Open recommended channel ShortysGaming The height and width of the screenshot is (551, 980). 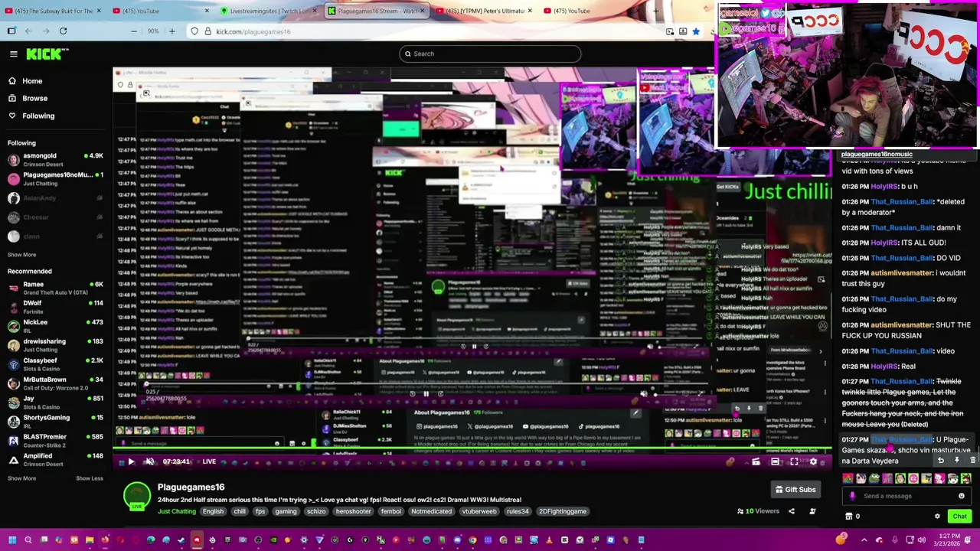55,422
